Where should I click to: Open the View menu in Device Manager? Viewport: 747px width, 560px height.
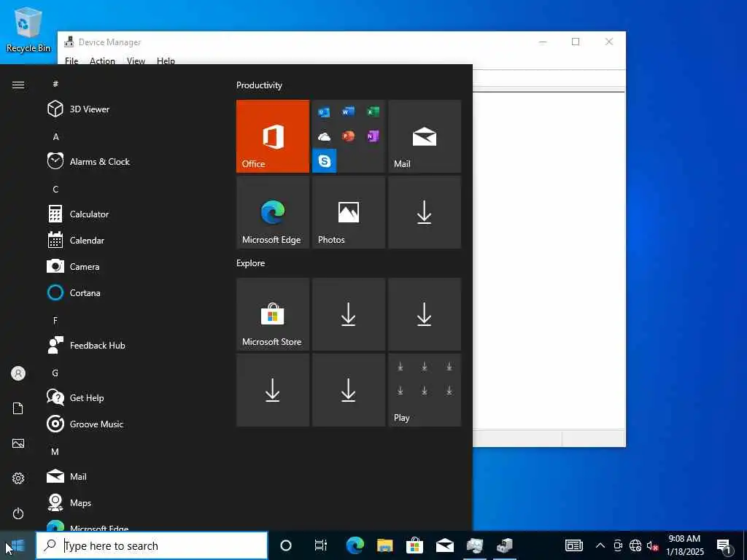(x=136, y=61)
